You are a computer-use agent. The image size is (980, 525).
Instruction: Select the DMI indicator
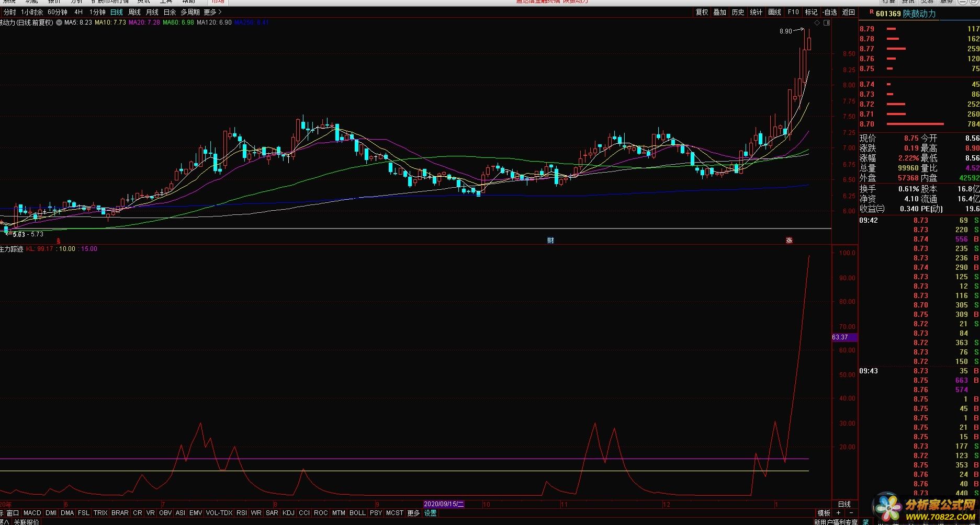pos(51,513)
